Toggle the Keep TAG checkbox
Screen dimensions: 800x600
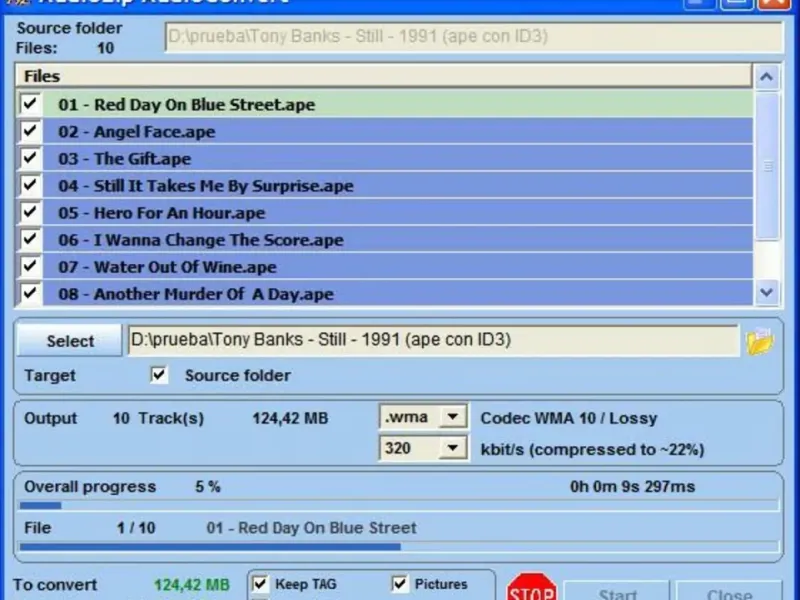pos(260,584)
